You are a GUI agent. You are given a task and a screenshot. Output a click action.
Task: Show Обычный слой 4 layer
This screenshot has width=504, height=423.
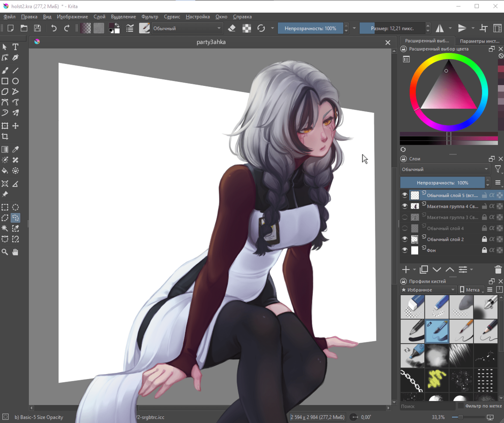pos(405,228)
